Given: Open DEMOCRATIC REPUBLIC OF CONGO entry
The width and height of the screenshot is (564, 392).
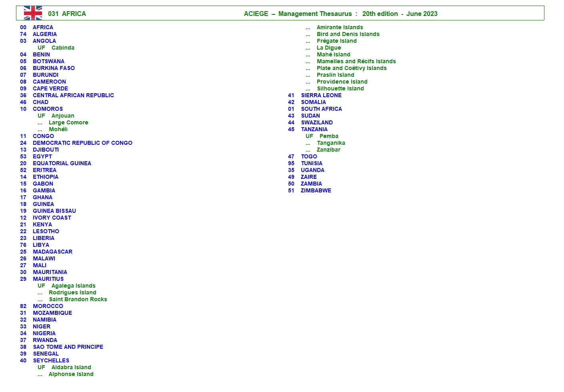Looking at the screenshot, I should click(82, 143).
